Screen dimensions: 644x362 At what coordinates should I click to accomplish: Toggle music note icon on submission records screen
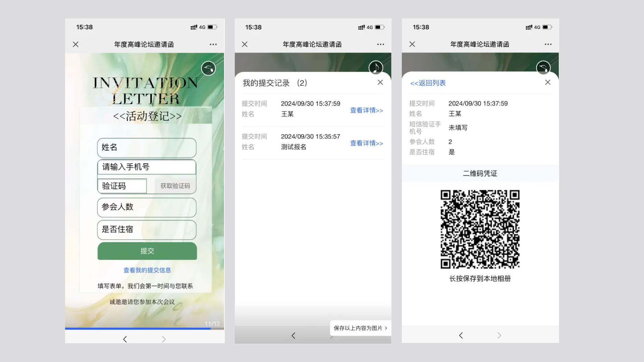click(x=376, y=68)
